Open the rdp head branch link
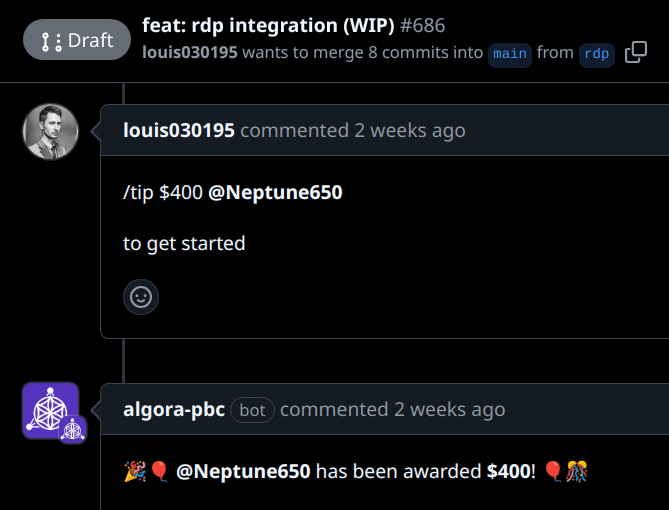This screenshot has width=669, height=510. coord(596,54)
